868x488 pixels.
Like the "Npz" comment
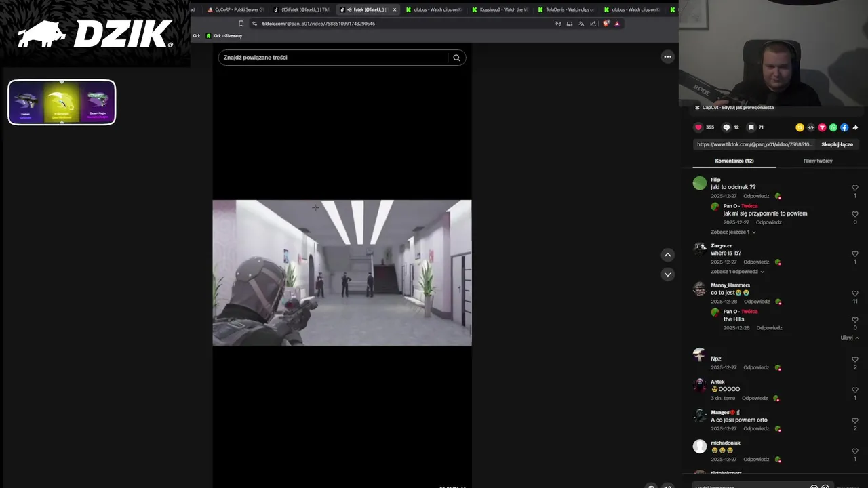(x=855, y=359)
